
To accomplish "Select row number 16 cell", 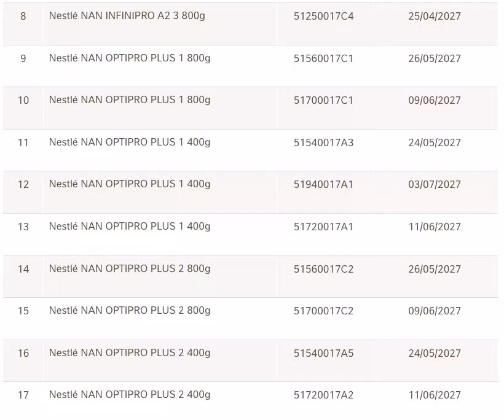I will (x=23, y=353).
